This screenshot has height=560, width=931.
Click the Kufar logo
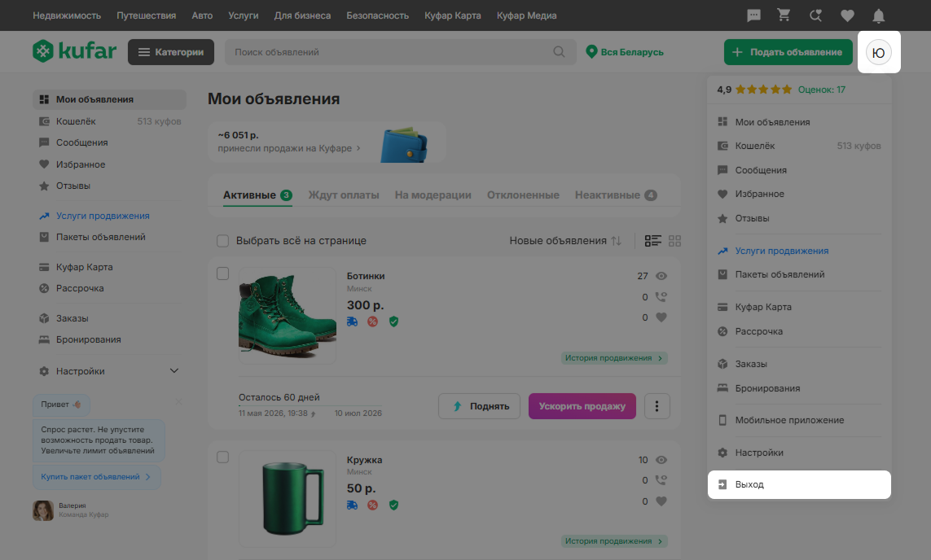click(74, 51)
